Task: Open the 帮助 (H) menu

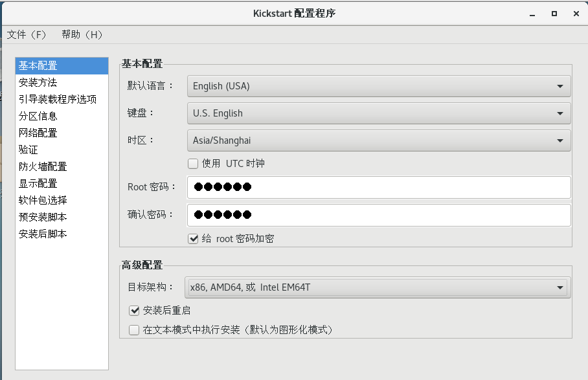Action: [x=82, y=35]
